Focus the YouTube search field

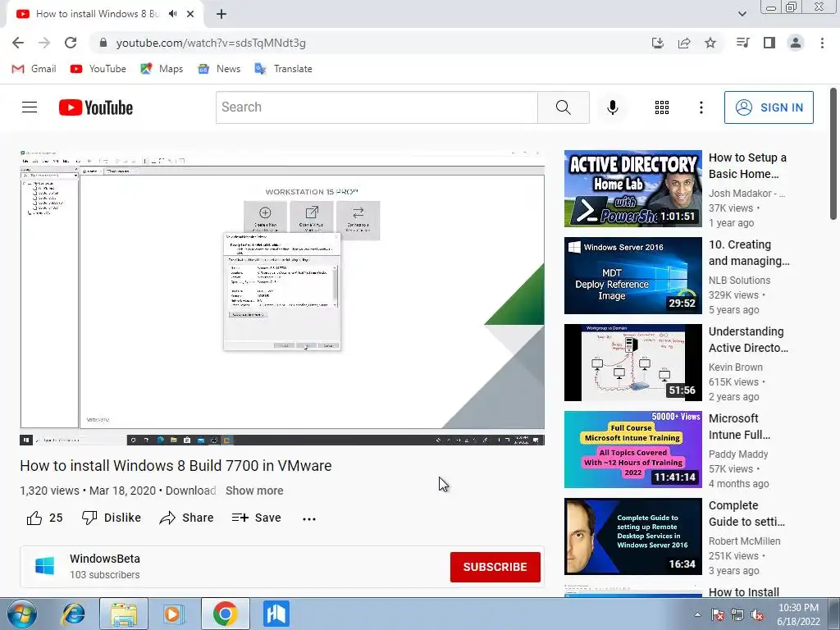377,107
